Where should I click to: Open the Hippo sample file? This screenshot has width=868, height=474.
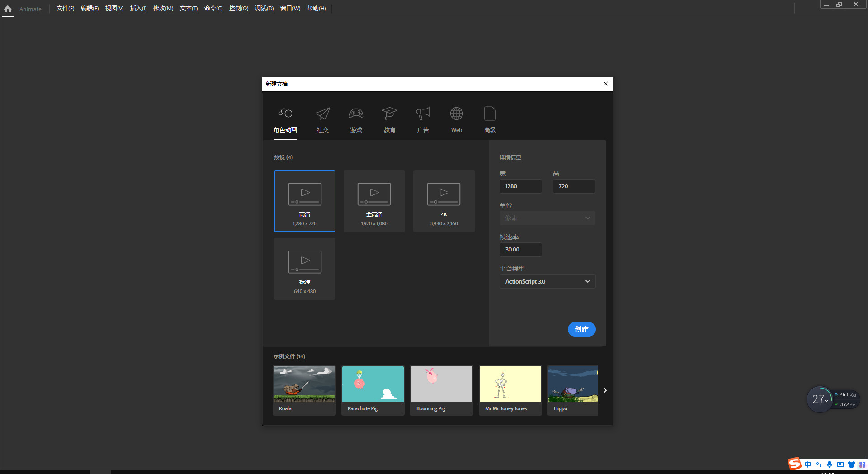(x=573, y=390)
